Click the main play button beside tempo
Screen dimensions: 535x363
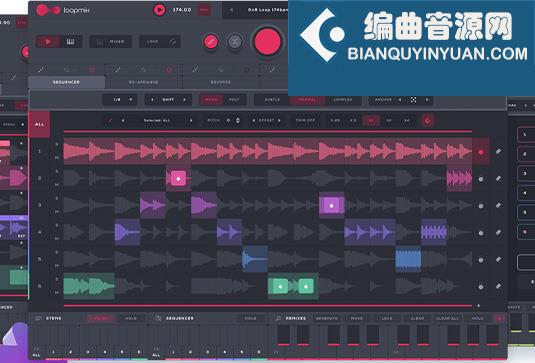pyautogui.click(x=159, y=10)
